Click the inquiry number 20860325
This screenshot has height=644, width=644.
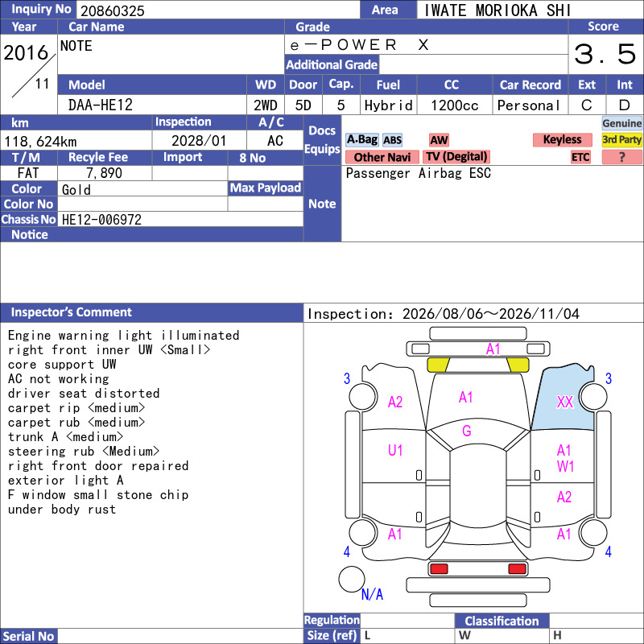112,11
